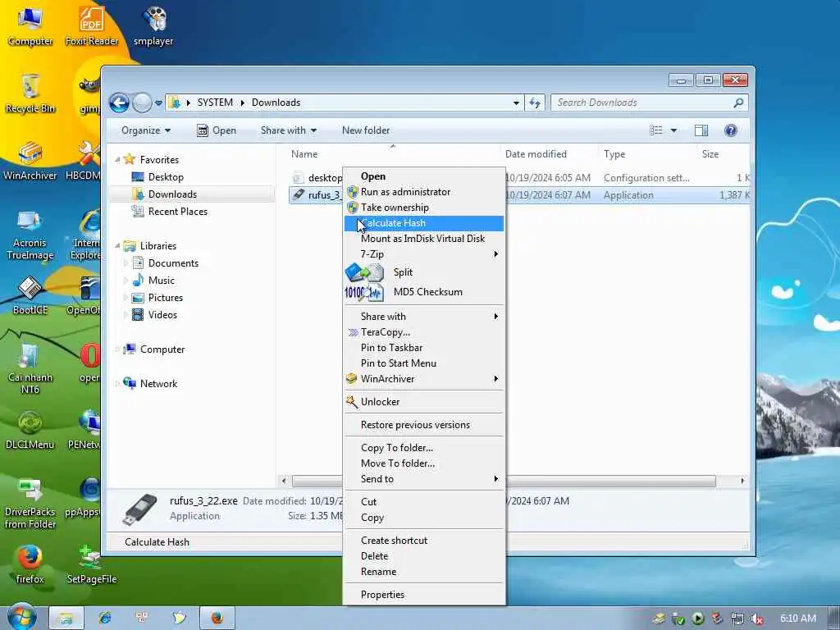Open the Recycle Bin icon
840x630 pixels.
pos(30,94)
